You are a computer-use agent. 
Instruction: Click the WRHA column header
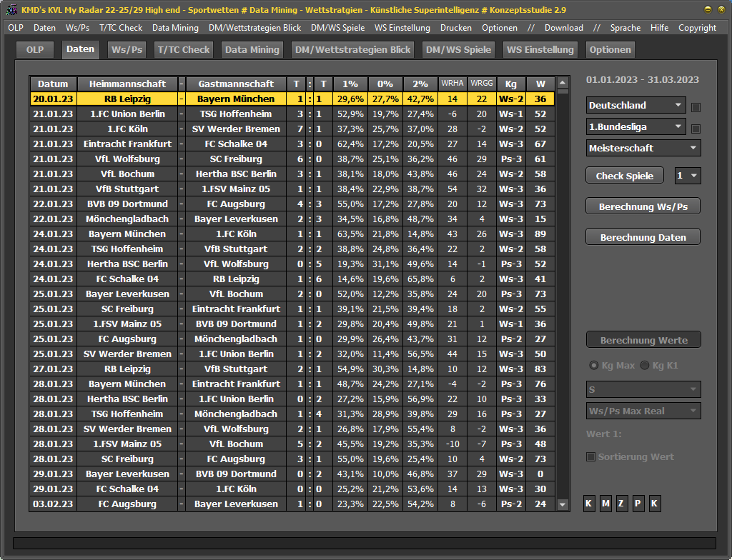click(x=452, y=84)
